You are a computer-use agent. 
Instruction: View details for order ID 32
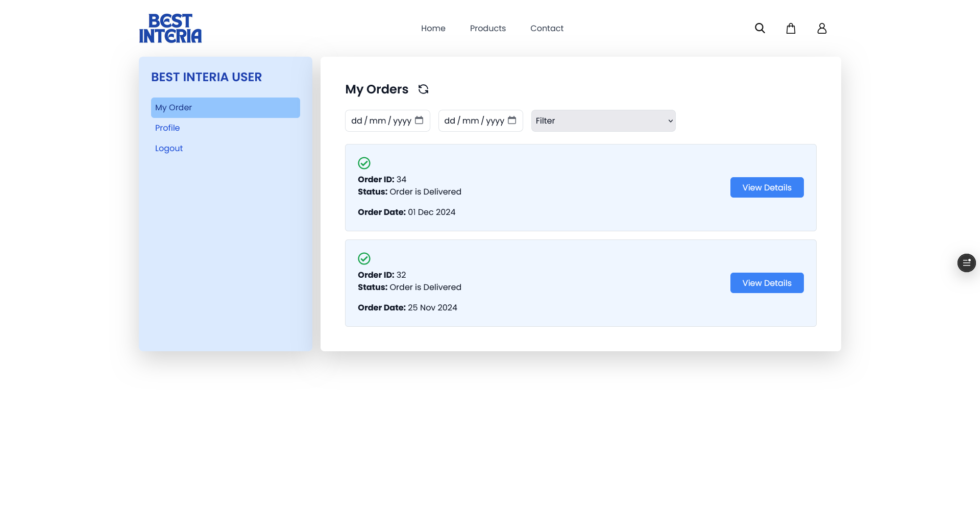767,283
